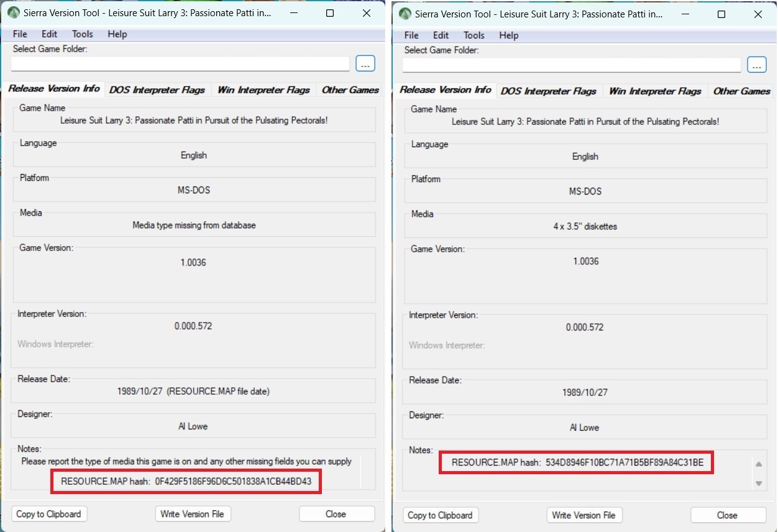This screenshot has height=532, width=778.
Task: Open File menu in left window
Action: coord(20,34)
